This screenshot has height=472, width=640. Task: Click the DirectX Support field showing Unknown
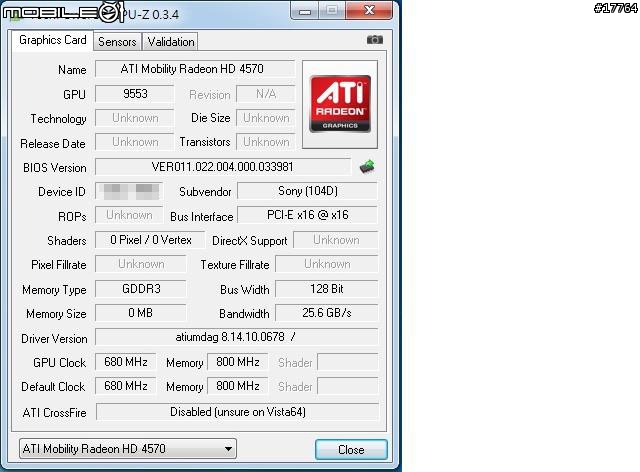click(x=336, y=240)
